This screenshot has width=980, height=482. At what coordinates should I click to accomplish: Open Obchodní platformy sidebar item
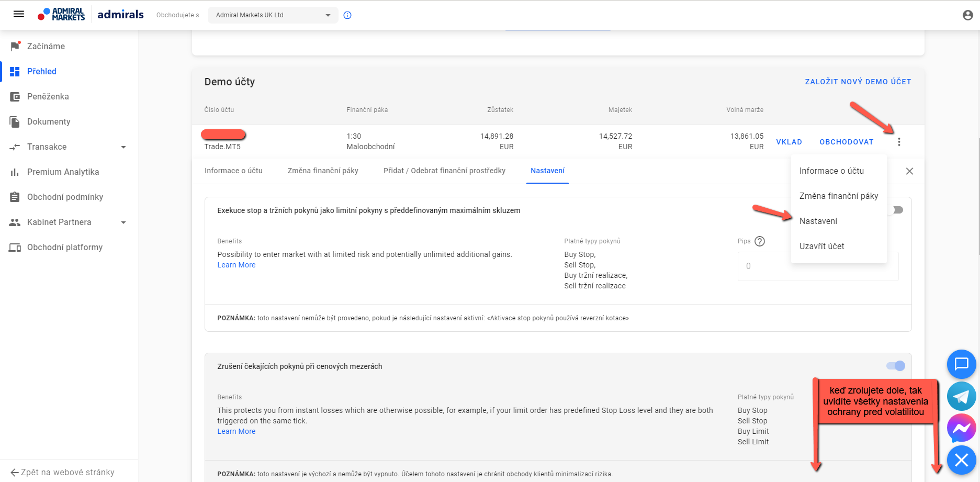69,247
